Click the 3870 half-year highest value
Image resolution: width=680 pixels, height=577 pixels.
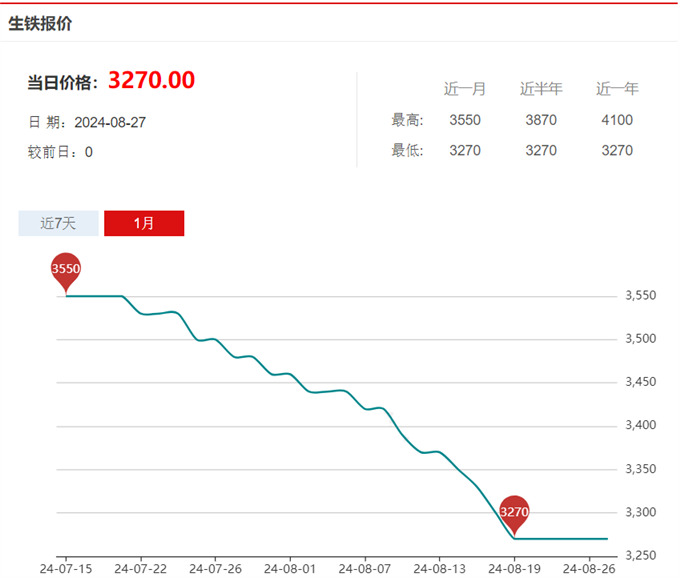[x=541, y=120]
